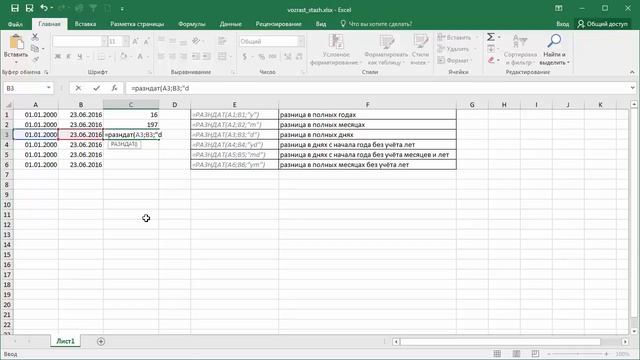This screenshot has width=640, height=360.
Task: Toggle Italic (К) formatting
Action: (69, 56)
